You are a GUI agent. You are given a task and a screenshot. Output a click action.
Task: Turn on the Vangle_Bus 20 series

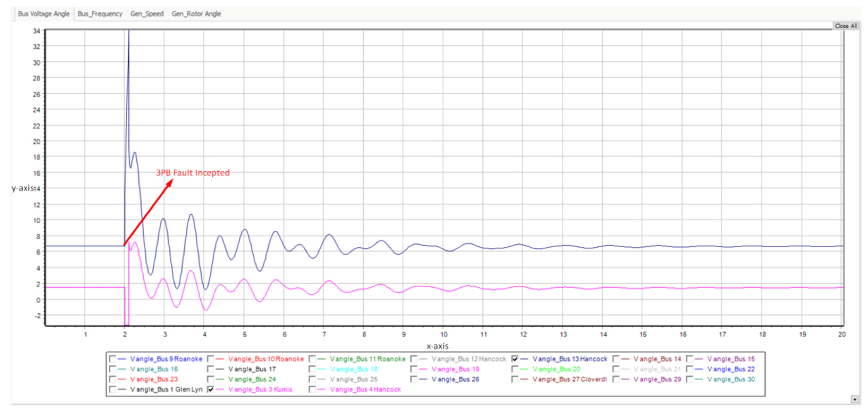point(514,369)
